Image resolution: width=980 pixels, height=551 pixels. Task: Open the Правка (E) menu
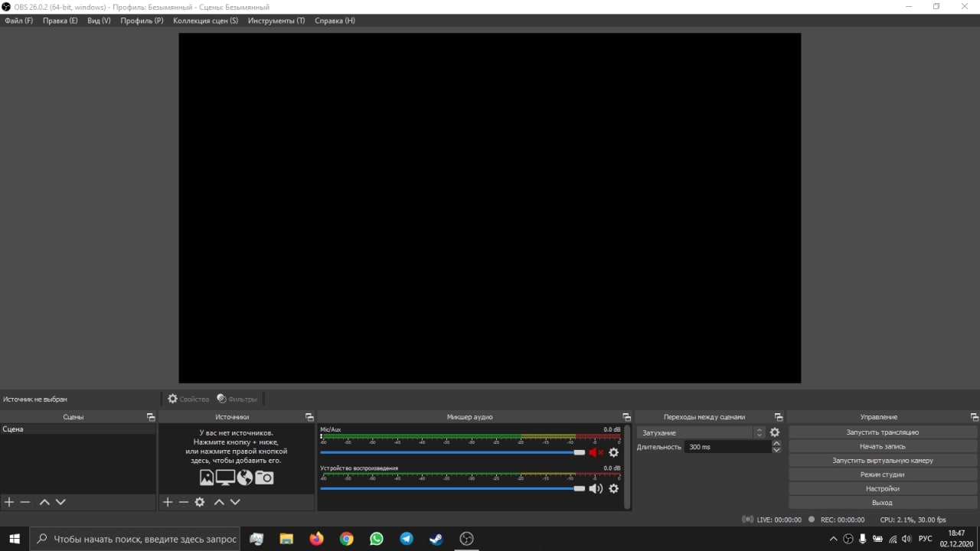[60, 21]
